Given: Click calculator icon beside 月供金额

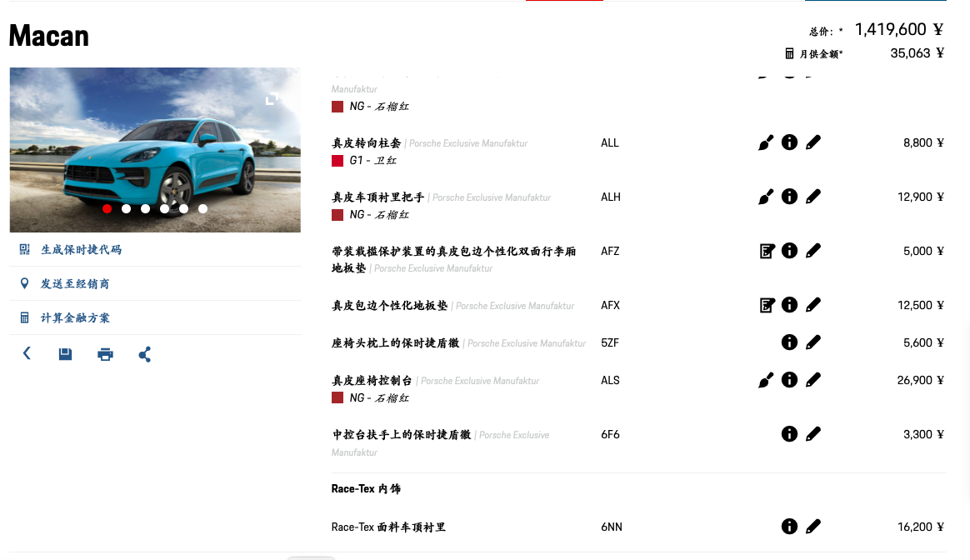Looking at the screenshot, I should [789, 54].
